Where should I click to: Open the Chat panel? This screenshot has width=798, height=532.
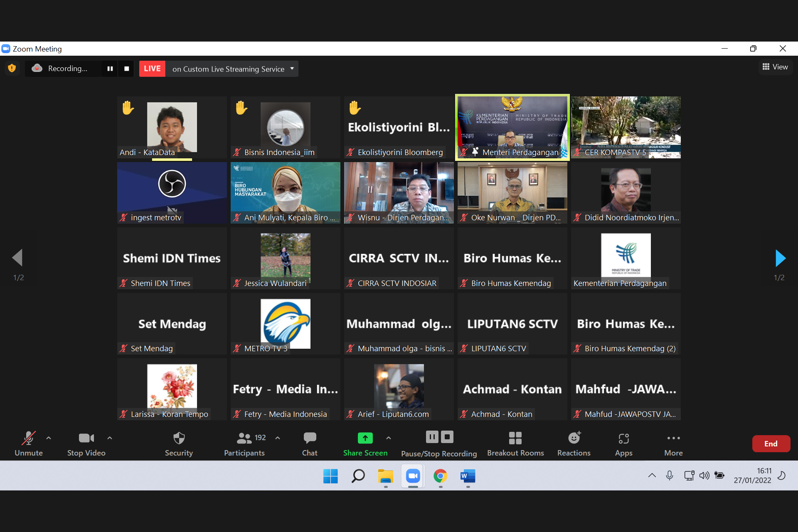(x=310, y=443)
